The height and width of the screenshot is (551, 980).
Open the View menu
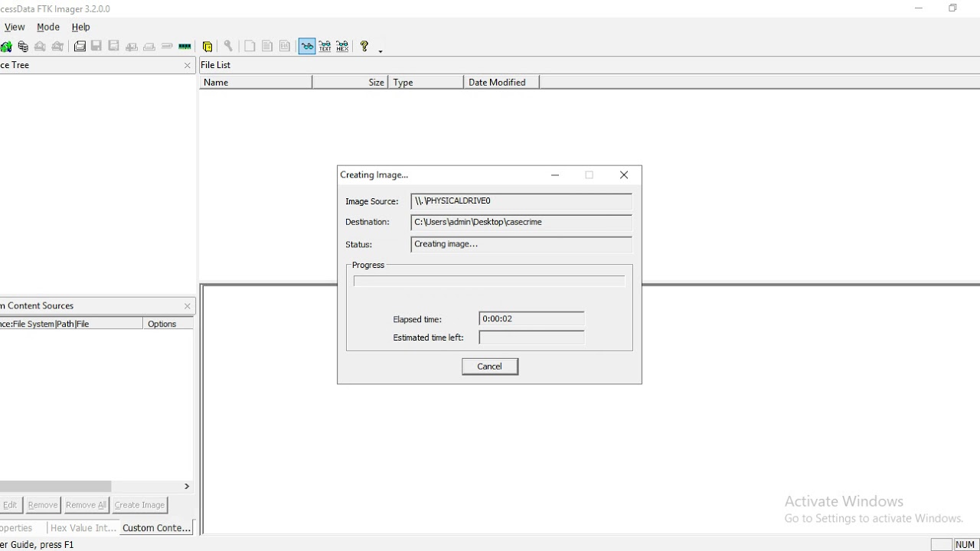[x=15, y=27]
